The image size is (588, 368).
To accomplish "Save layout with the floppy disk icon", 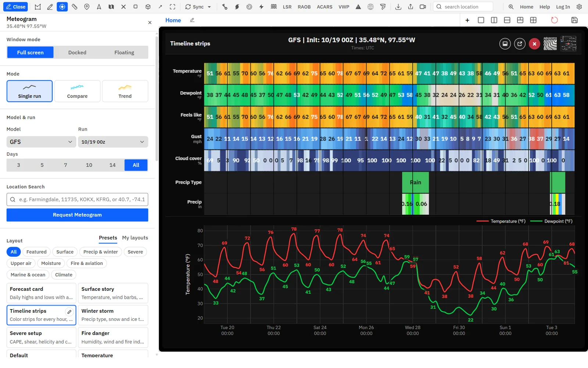I will (x=574, y=20).
